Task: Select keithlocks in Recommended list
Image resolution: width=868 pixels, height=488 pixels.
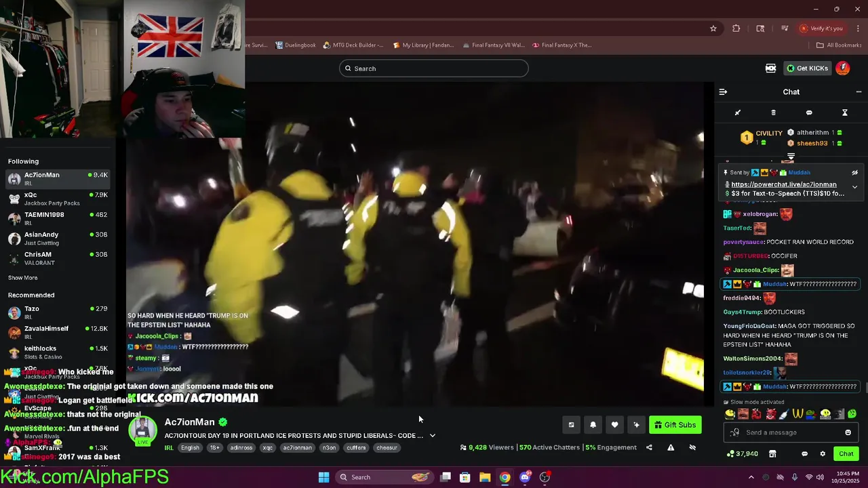Action: (x=58, y=352)
